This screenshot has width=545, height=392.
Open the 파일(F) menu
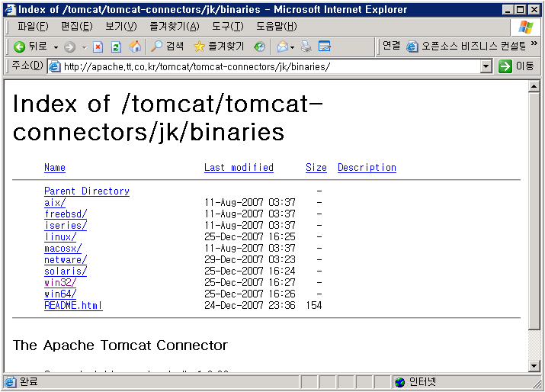click(33, 27)
